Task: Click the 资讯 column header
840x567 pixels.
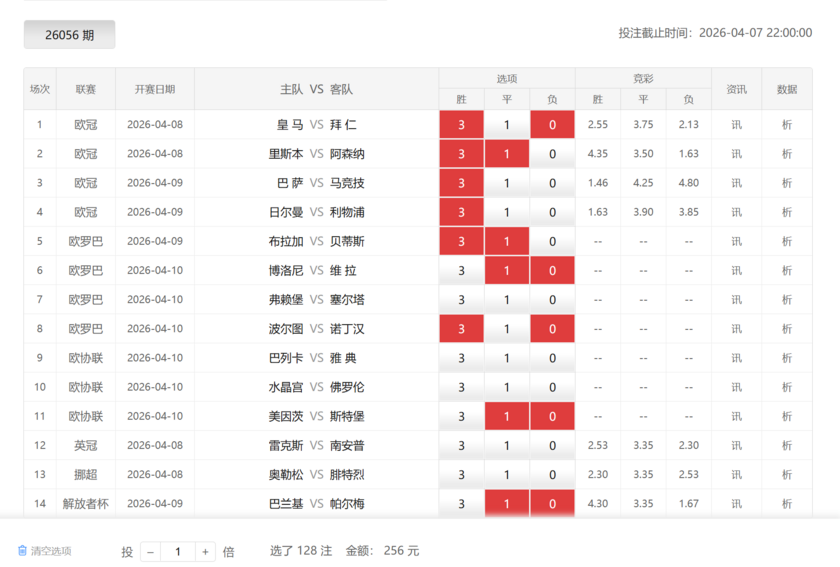Action: (737, 89)
